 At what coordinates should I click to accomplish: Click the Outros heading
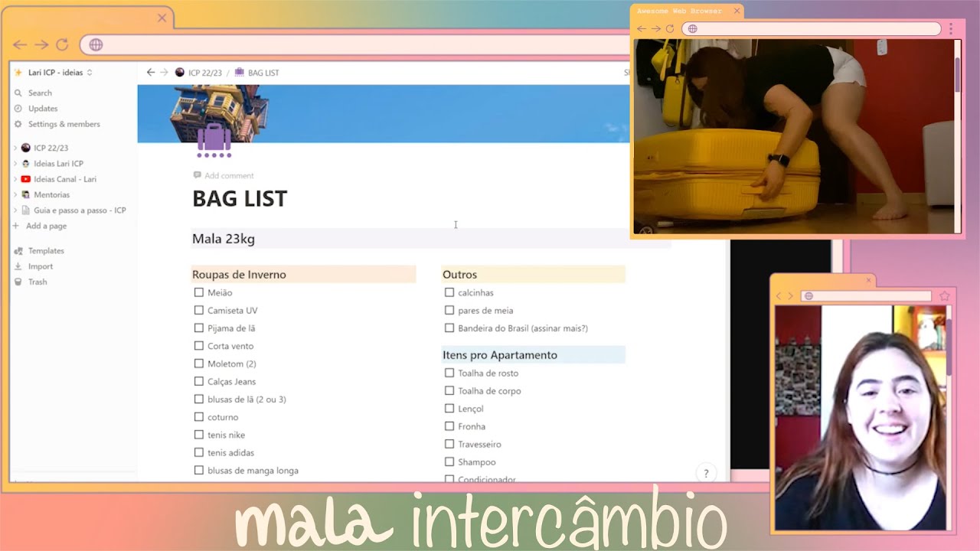(x=459, y=275)
